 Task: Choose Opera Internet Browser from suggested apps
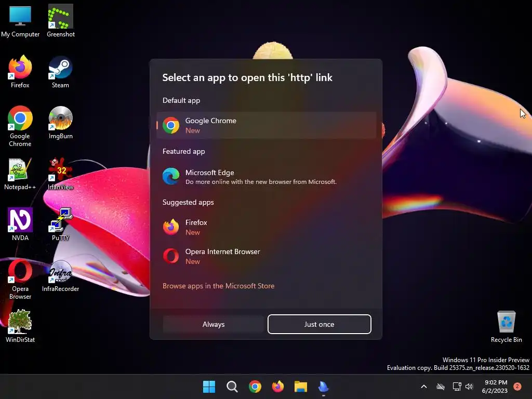(267, 257)
